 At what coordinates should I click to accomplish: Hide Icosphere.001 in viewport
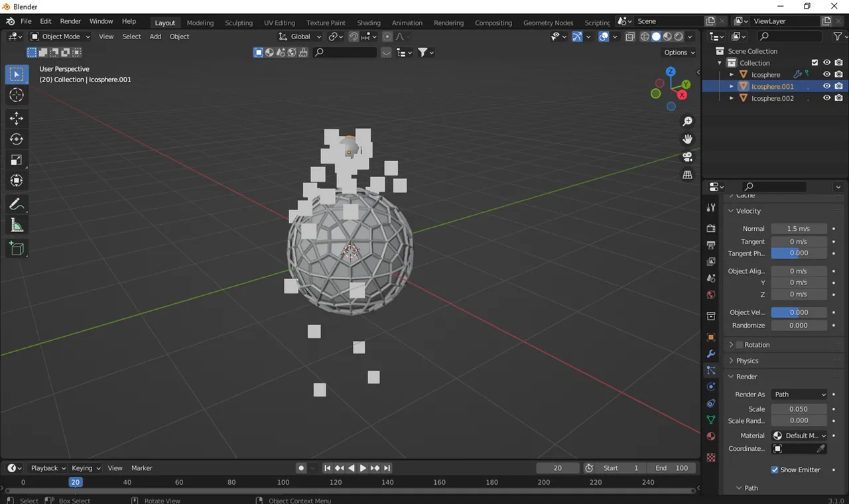[826, 86]
